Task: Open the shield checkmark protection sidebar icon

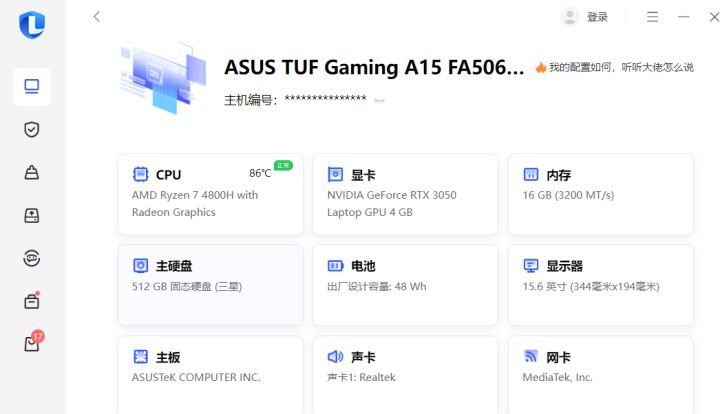Action: (32, 130)
